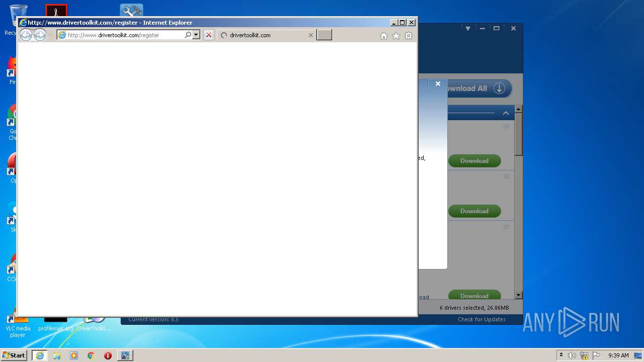Download the third listed driver
The height and width of the screenshot is (362, 644).
click(474, 296)
